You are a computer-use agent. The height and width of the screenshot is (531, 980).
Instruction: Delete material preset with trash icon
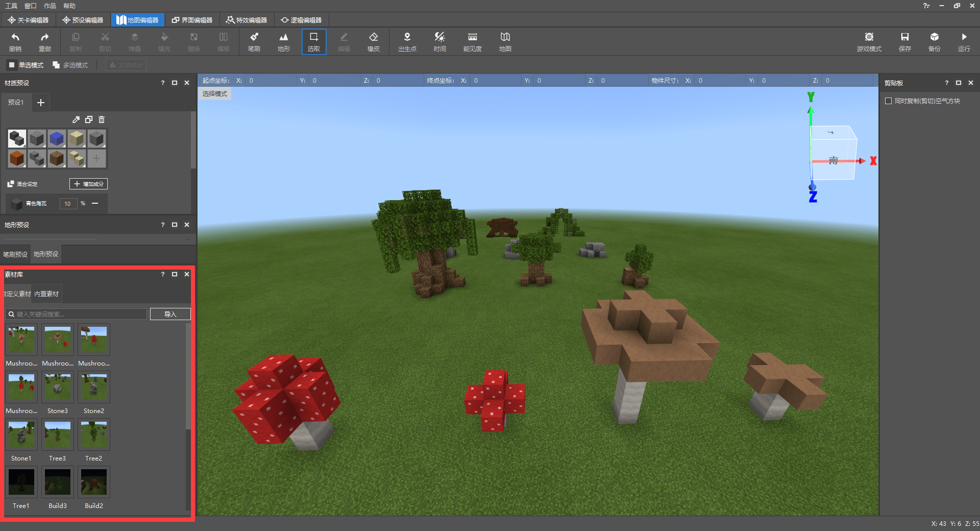coord(102,119)
